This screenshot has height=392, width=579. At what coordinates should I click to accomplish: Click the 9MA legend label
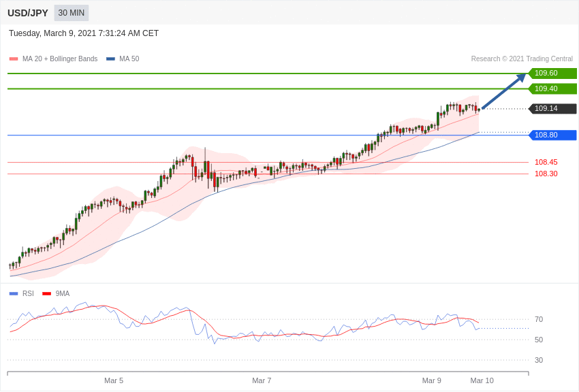pyautogui.click(x=63, y=293)
